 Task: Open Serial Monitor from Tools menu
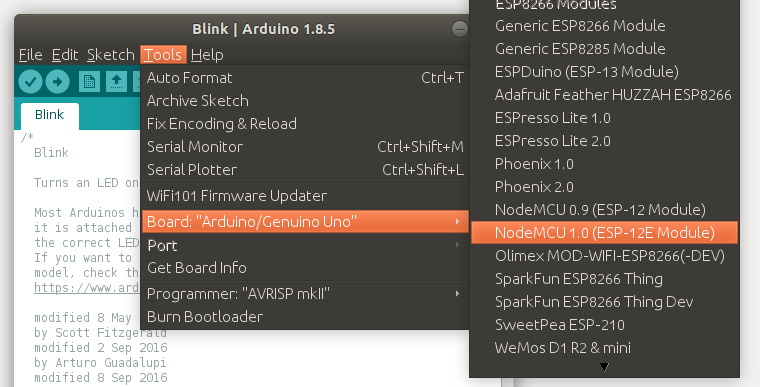pos(305,146)
